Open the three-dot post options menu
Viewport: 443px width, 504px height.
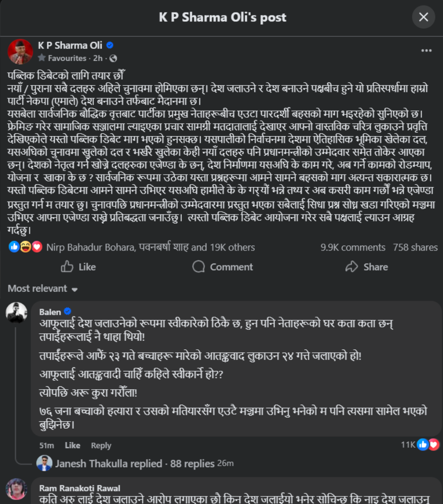point(426,50)
